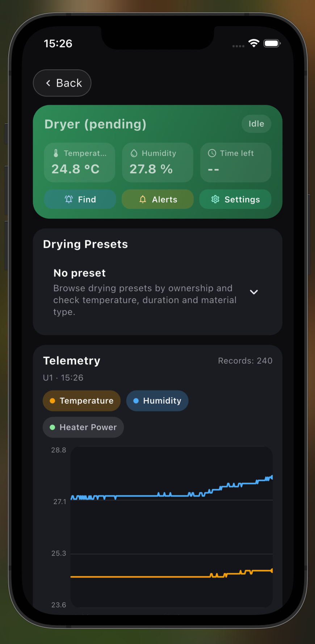Click the back chevron arrow icon
Screen dimensions: 315x644
(48, 83)
